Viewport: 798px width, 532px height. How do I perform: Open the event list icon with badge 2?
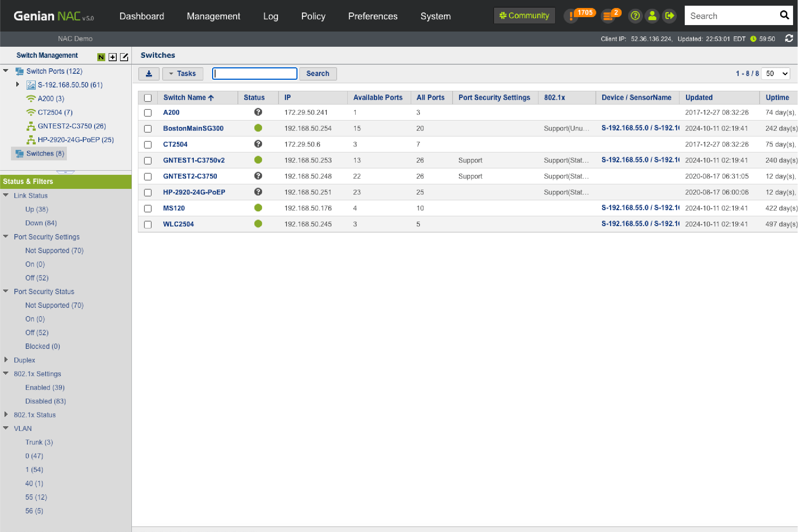[608, 16]
